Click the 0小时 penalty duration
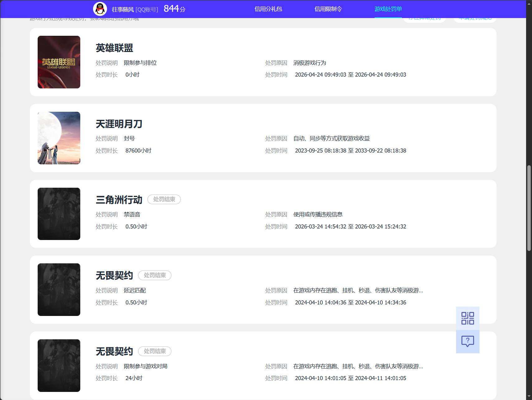Screen dimensions: 532x400 (x=132, y=75)
